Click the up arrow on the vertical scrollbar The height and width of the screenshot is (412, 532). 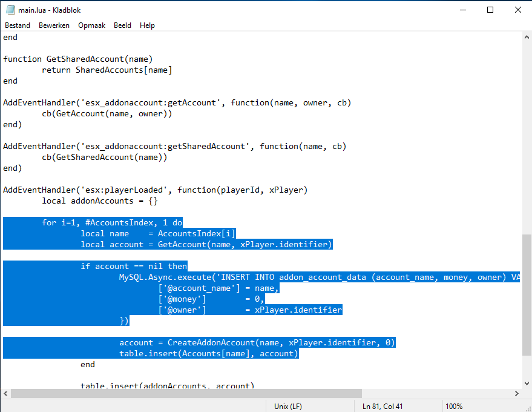527,36
